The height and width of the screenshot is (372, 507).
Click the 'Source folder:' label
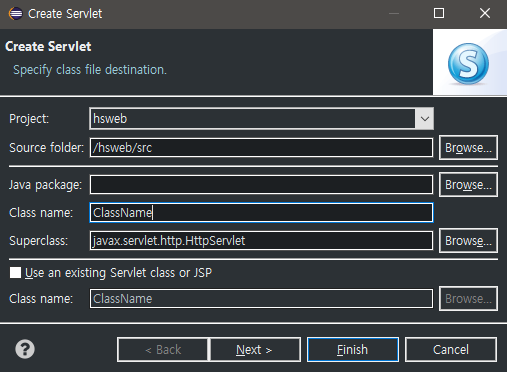point(47,148)
